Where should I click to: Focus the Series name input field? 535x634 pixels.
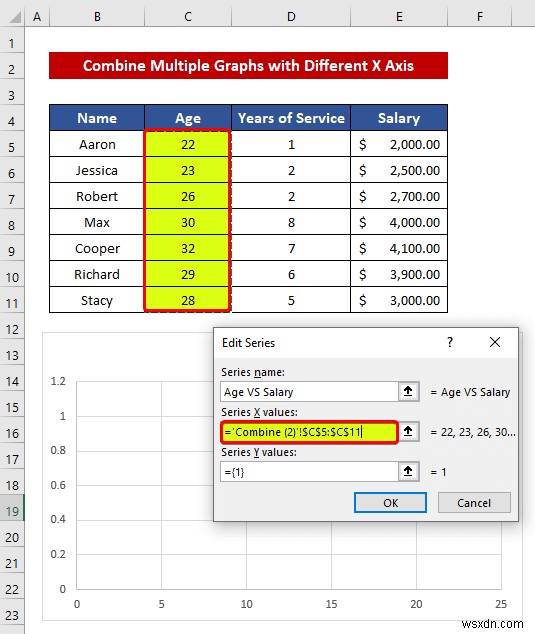click(x=309, y=391)
